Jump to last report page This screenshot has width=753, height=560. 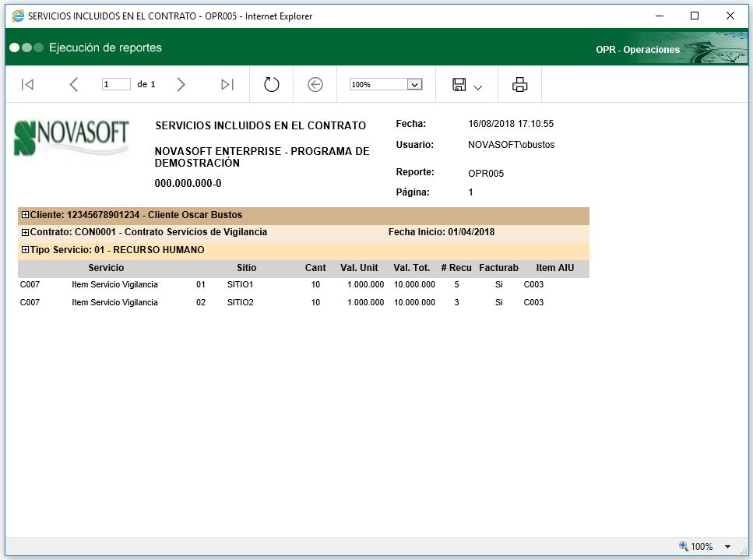[227, 85]
